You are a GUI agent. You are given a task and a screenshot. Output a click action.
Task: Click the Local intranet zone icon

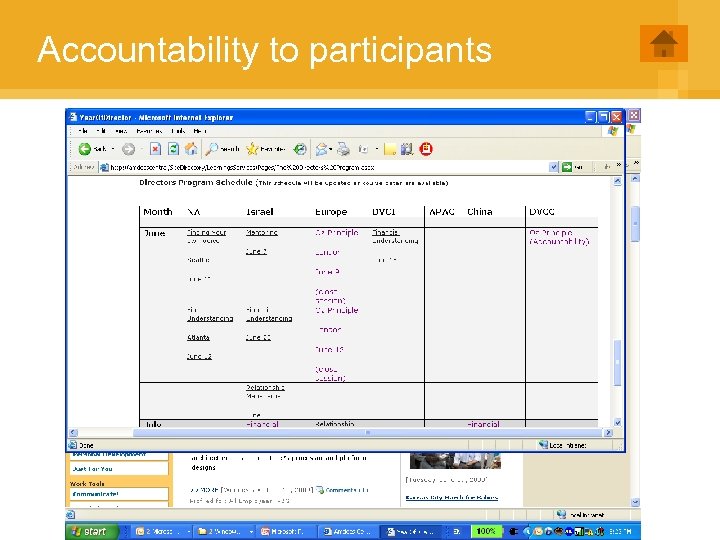coord(543,444)
